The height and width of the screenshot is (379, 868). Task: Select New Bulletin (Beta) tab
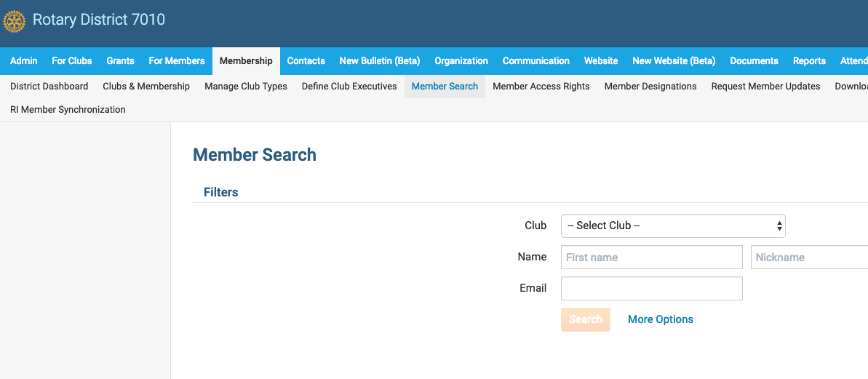pos(379,61)
